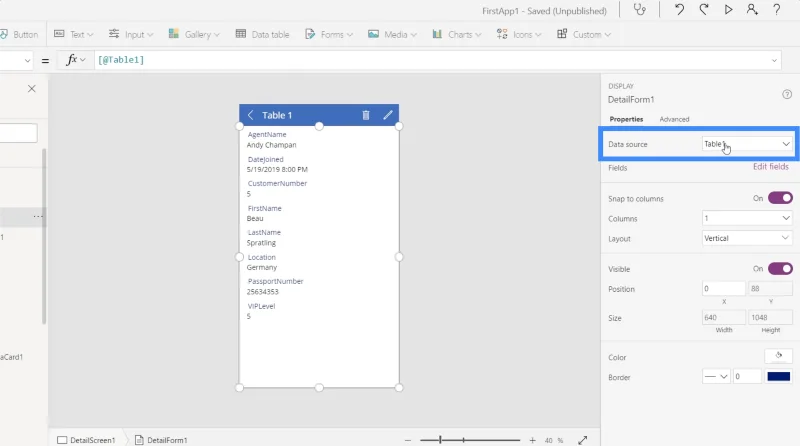Open the Data source dropdown

(x=747, y=144)
